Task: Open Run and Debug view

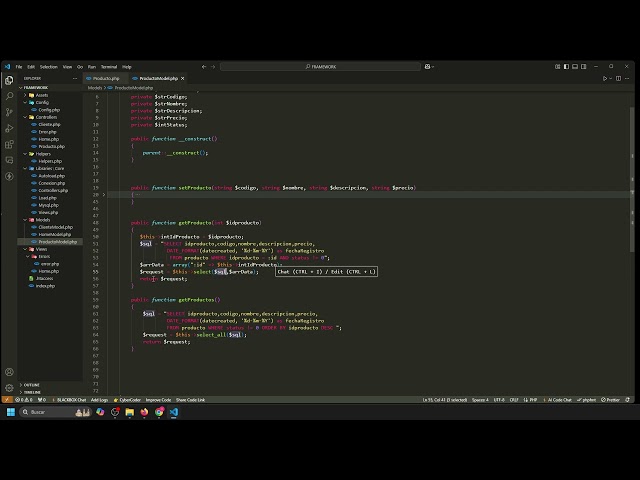Action: click(9, 128)
